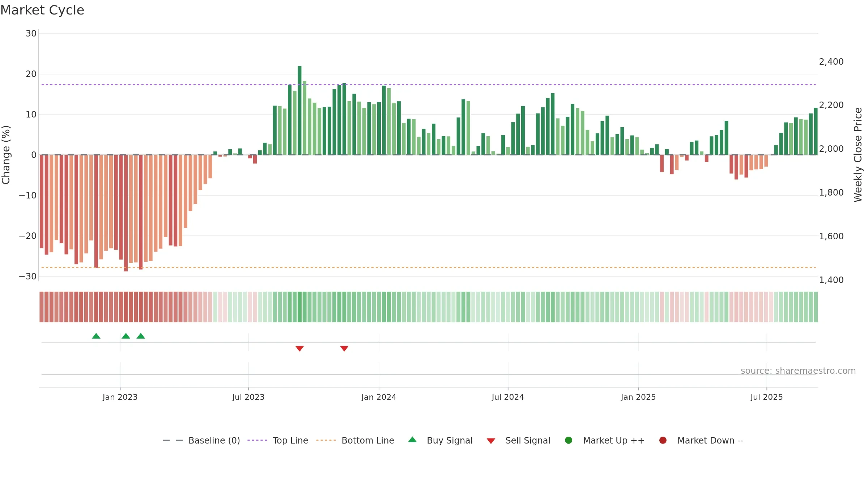Viewport: 868px width, 488px height.
Task: Click the orange dotted Bottom Line legend swatch
Action: (326, 440)
